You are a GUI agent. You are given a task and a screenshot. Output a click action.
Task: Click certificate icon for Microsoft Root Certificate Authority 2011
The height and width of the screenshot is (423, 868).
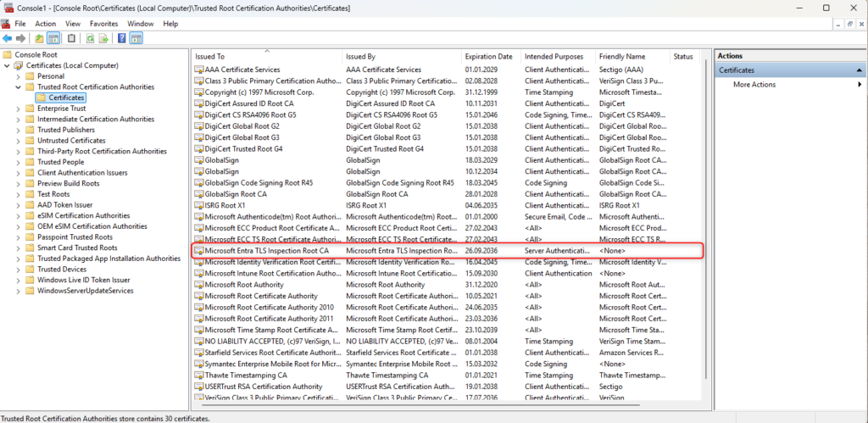199,319
